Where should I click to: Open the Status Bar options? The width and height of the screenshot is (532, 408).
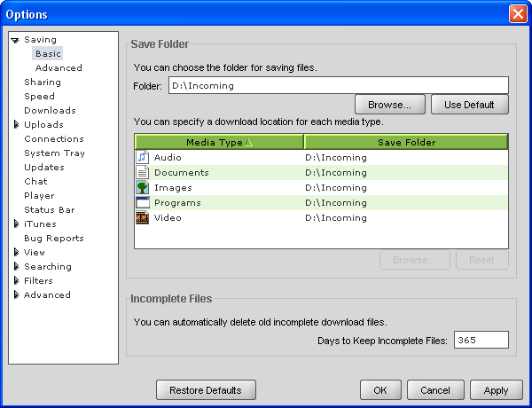click(x=50, y=210)
